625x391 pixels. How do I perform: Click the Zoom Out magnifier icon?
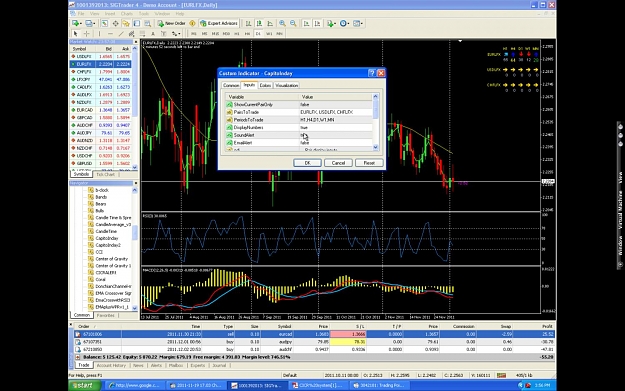[293, 24]
